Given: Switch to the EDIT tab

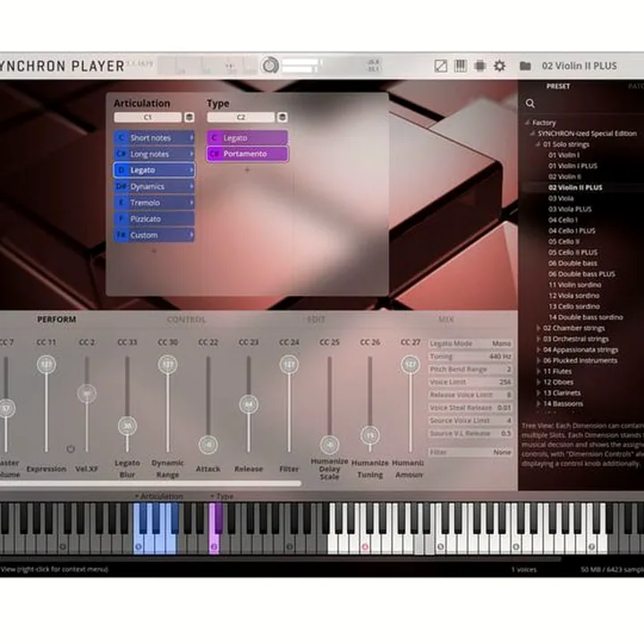Looking at the screenshot, I should tap(316, 319).
